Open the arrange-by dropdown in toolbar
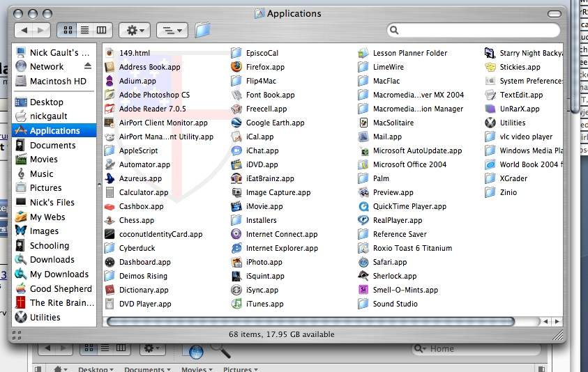Image resolution: width=588 pixels, height=372 pixels. click(172, 30)
